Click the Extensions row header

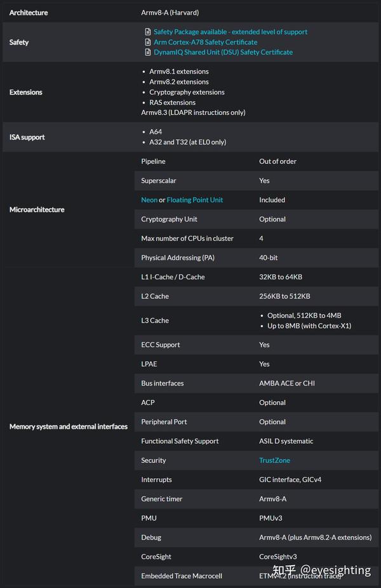coord(26,92)
